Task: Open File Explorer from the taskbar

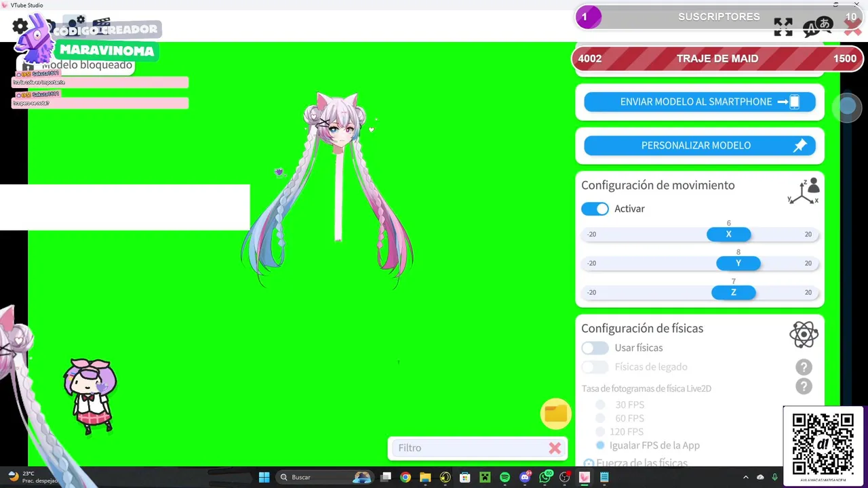Action: pos(425,477)
